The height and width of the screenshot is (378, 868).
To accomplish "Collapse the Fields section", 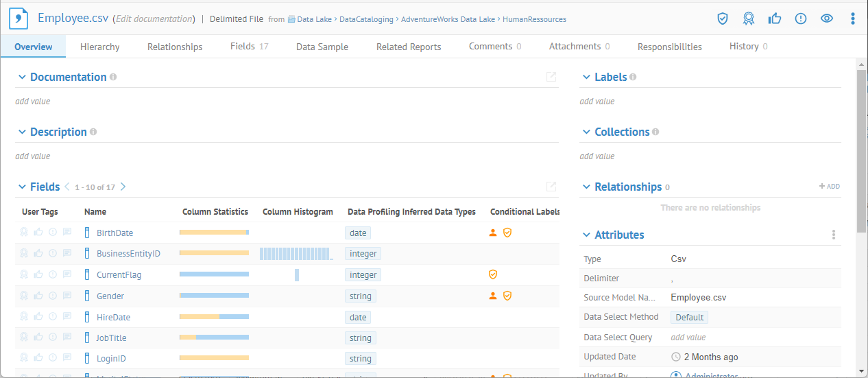I will [x=22, y=187].
